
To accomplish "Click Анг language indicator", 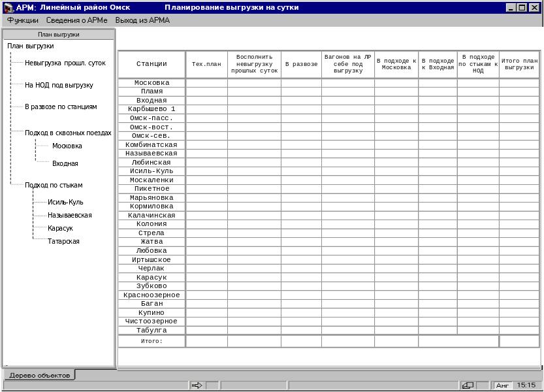I will (x=502, y=385).
